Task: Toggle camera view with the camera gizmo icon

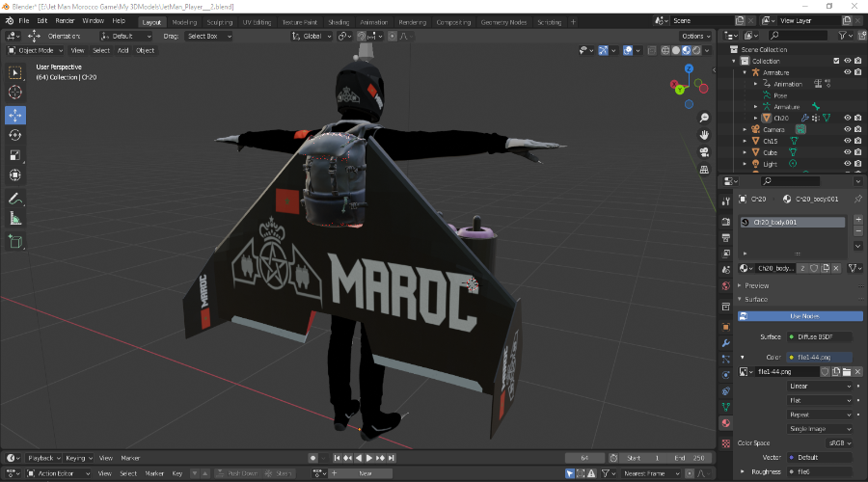Action: point(705,152)
